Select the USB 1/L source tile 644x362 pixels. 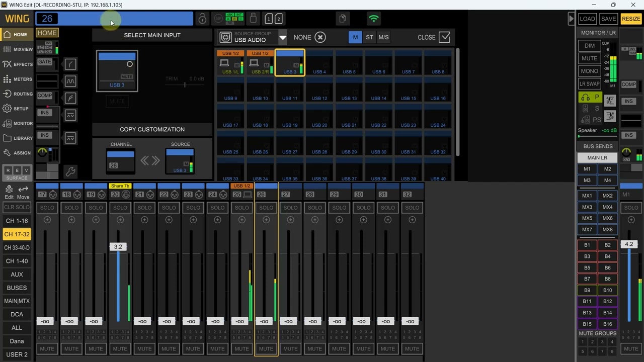click(x=231, y=62)
